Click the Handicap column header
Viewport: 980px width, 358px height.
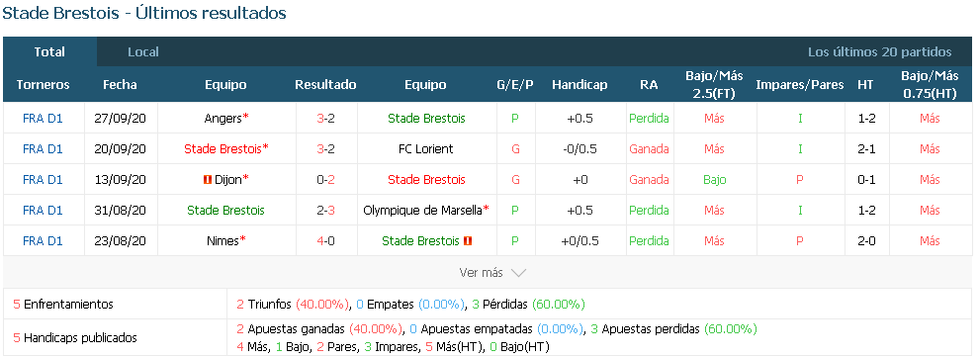(579, 85)
